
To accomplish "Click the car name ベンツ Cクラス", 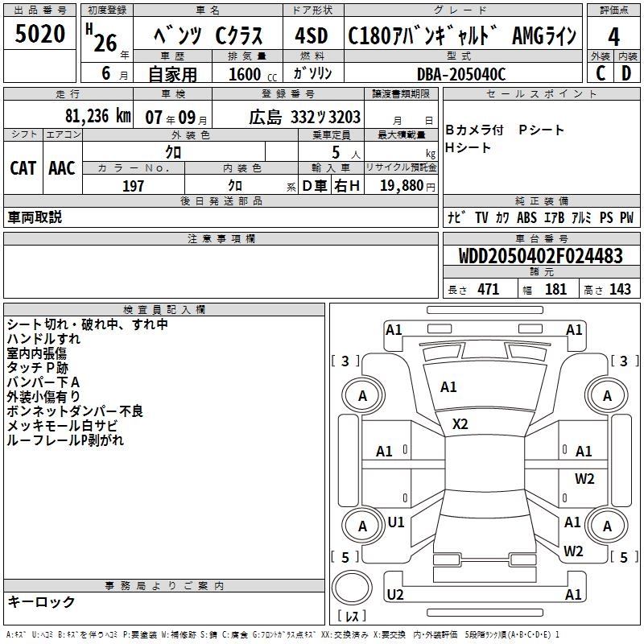I will coord(208,35).
